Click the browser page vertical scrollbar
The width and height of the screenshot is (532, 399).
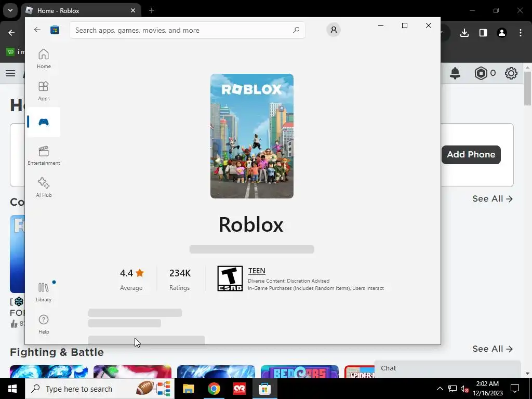[527, 88]
